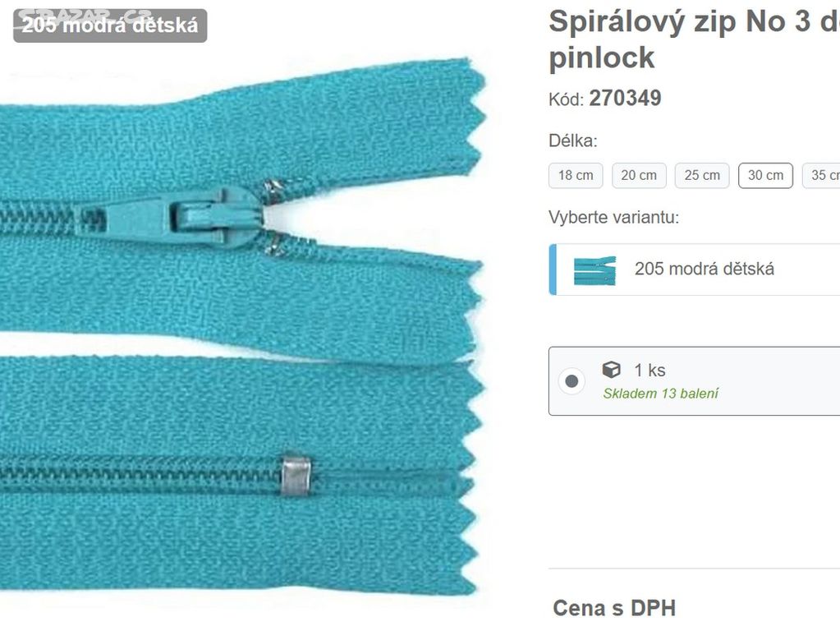Select the 18 cm length option
Screen dimensions: 840x631
click(x=576, y=175)
